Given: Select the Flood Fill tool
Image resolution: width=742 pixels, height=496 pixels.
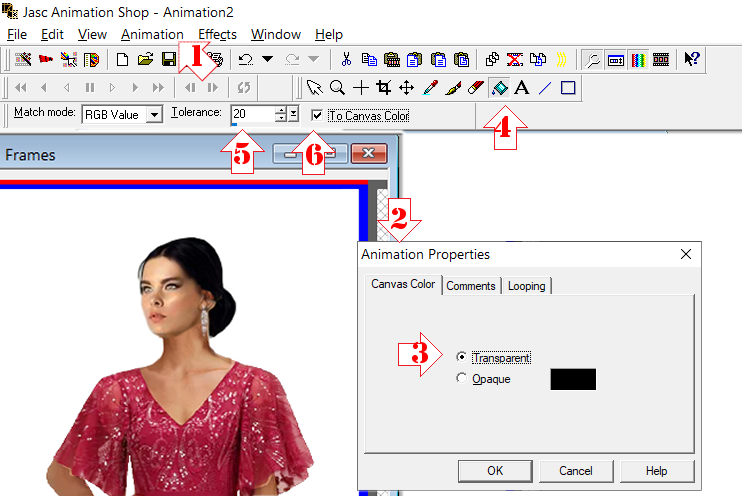Looking at the screenshot, I should [500, 88].
